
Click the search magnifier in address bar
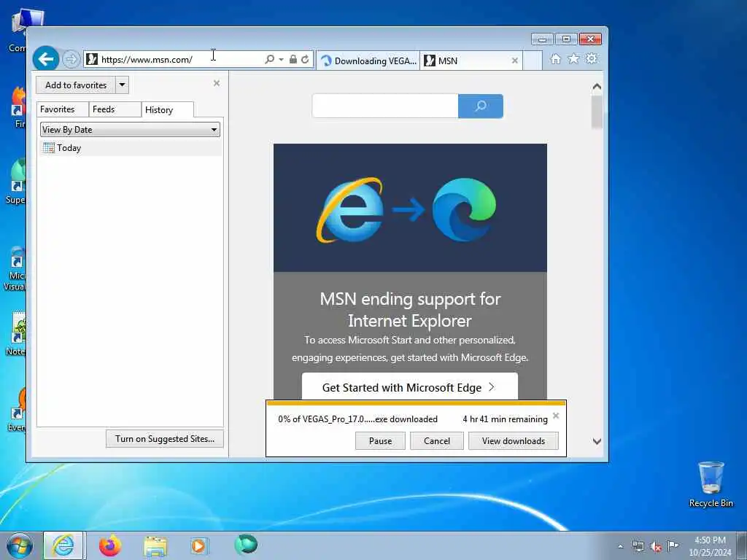(270, 59)
